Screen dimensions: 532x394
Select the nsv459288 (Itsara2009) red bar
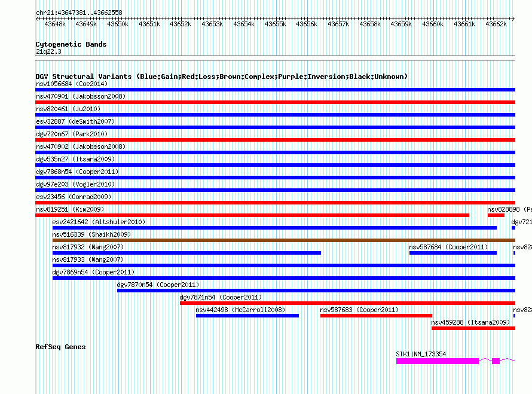click(473, 328)
